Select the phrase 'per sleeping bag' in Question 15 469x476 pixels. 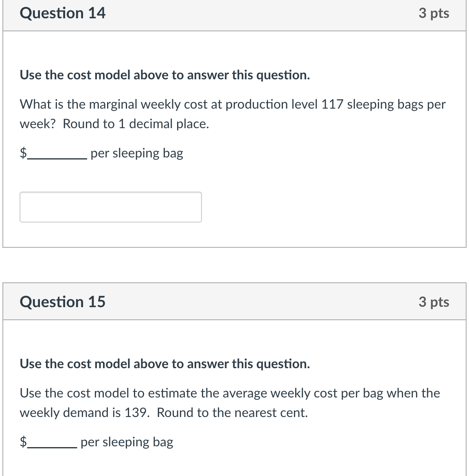(127, 443)
